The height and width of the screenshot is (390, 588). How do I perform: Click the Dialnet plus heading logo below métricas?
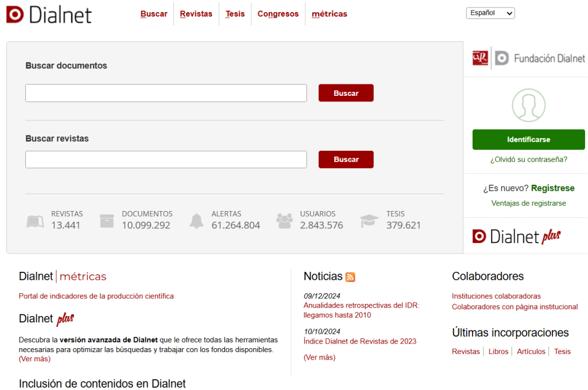[x=47, y=318]
